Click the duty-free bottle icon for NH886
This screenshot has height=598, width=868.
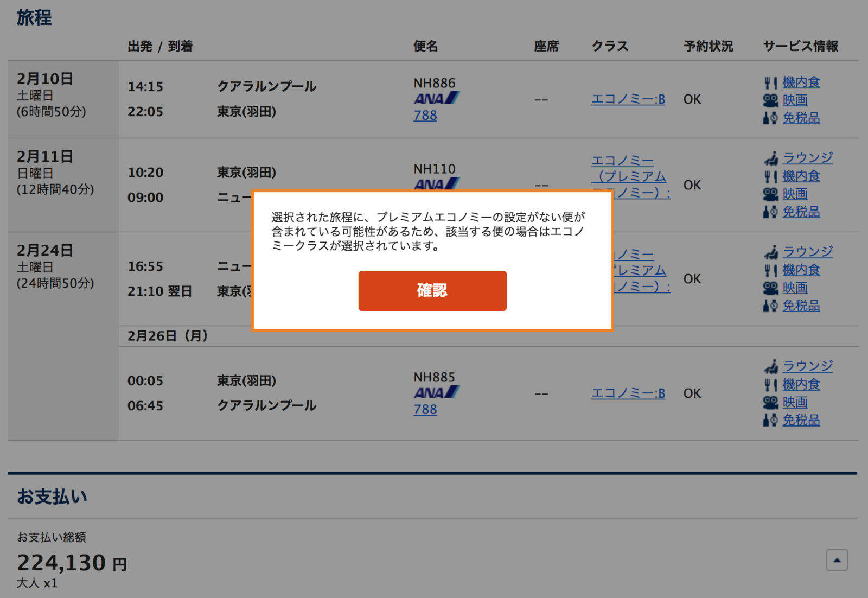pos(770,118)
